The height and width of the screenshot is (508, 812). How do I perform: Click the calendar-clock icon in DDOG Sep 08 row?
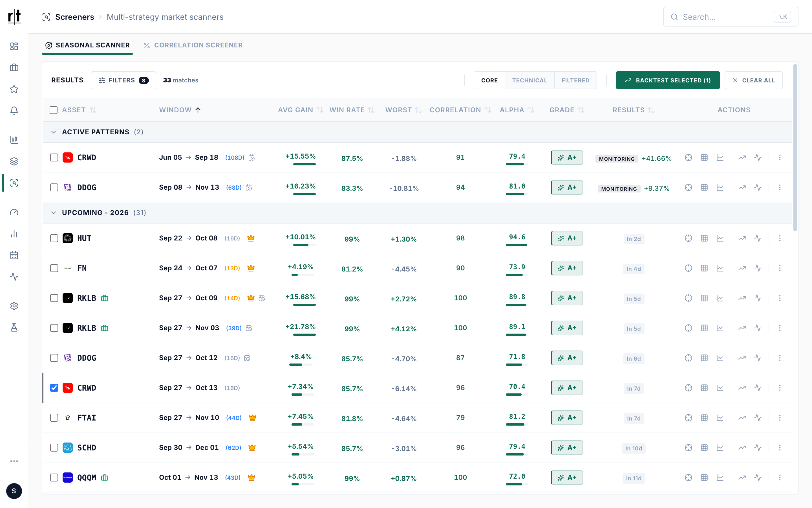pyautogui.click(x=249, y=187)
